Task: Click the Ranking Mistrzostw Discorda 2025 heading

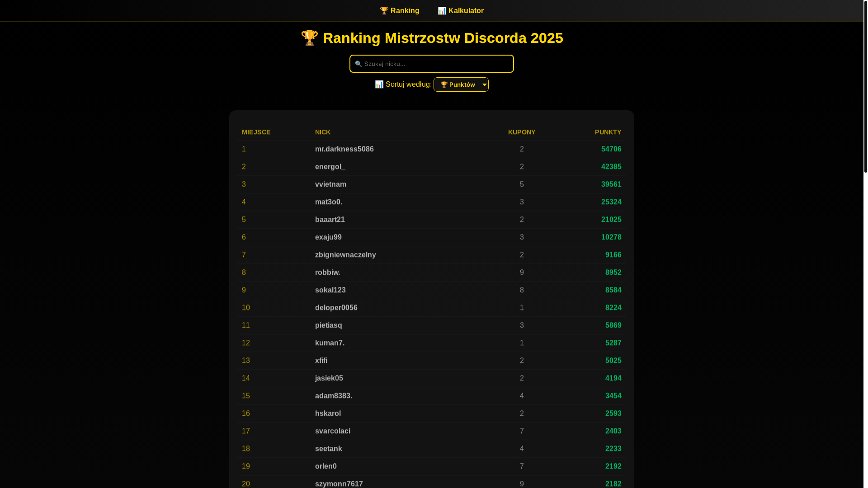Action: [432, 38]
